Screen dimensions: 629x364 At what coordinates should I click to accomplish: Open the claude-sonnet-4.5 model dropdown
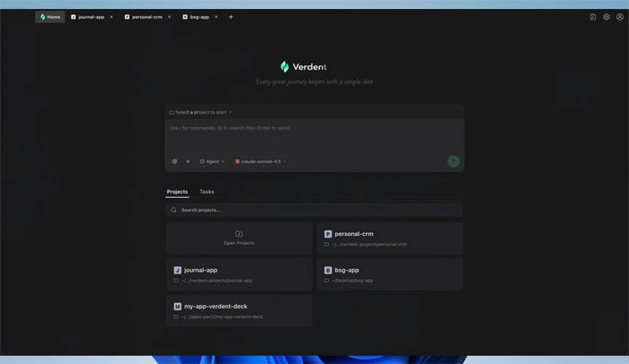point(260,162)
